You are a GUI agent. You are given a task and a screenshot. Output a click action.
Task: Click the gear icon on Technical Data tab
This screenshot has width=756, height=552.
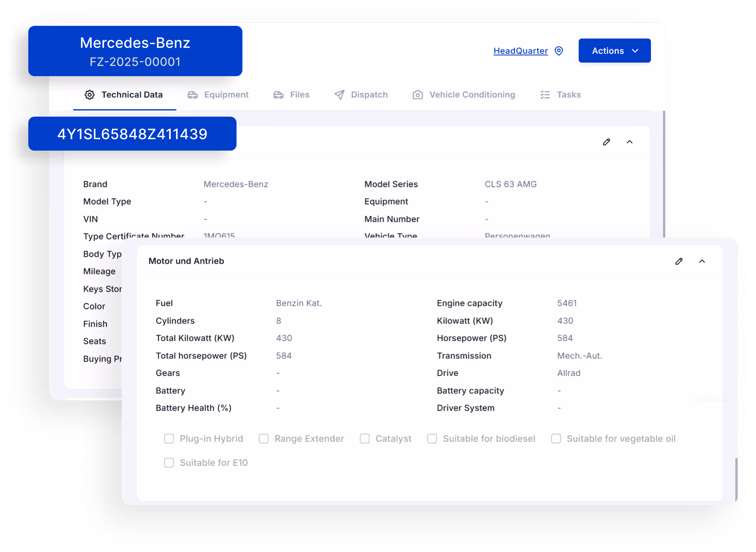click(89, 95)
